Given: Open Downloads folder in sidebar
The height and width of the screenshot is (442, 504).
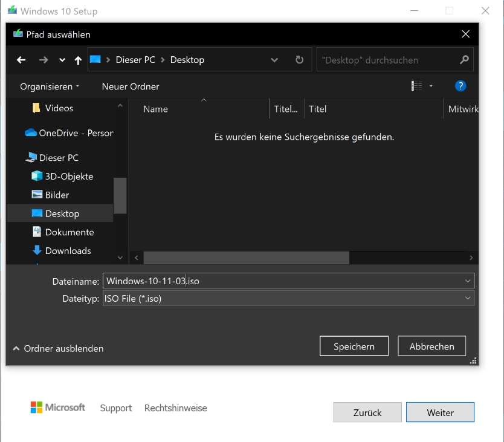Looking at the screenshot, I should pos(62,250).
